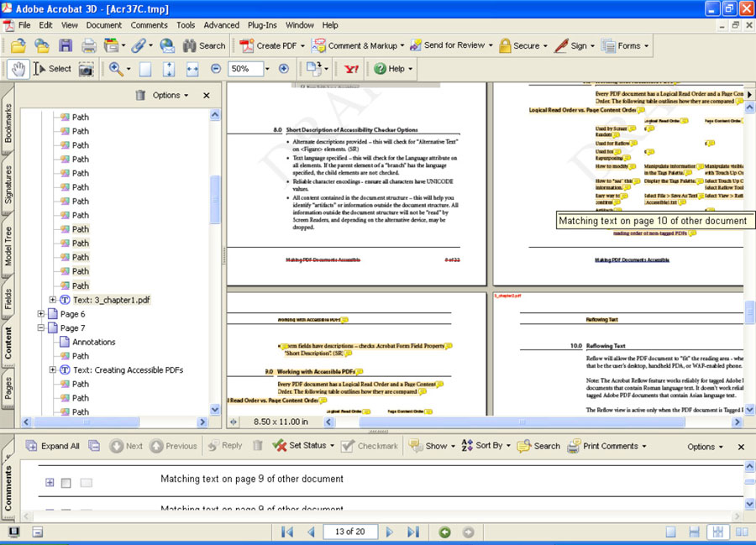
Task: Set Fit Width view
Action: [192, 69]
